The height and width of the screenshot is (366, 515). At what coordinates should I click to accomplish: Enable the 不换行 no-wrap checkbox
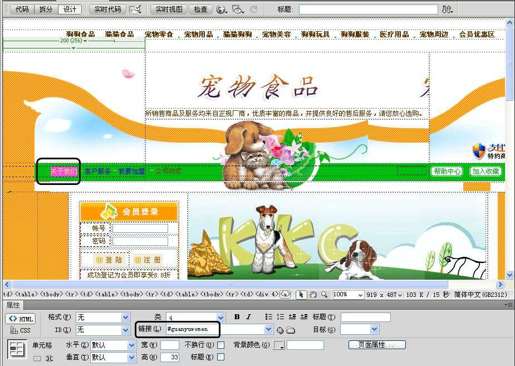(220, 345)
